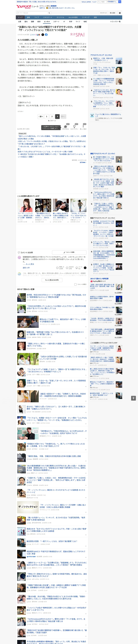
Task: Open the エキスパート navigation tab
Action: pyautogui.click(x=48, y=17)
